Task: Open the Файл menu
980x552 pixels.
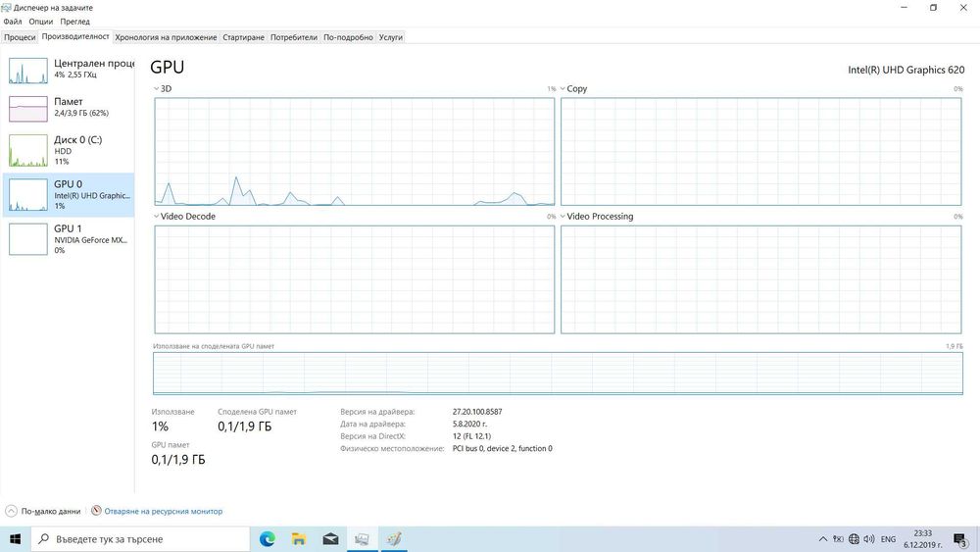Action: (13, 22)
